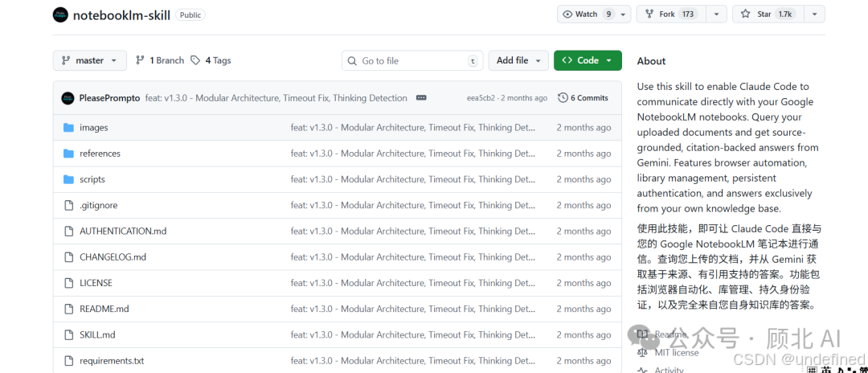Click the Public badge next to repository name
Viewport: 868px width, 373px height.
(x=190, y=15)
